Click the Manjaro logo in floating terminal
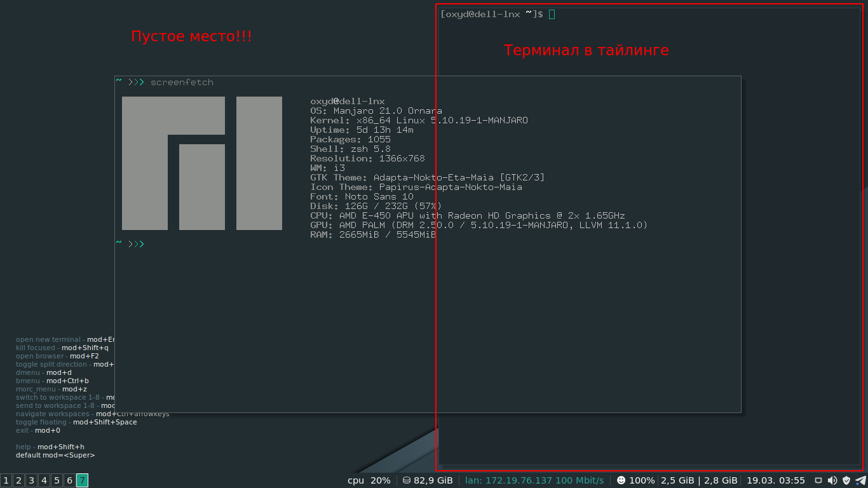The height and width of the screenshot is (488, 868). 202,163
